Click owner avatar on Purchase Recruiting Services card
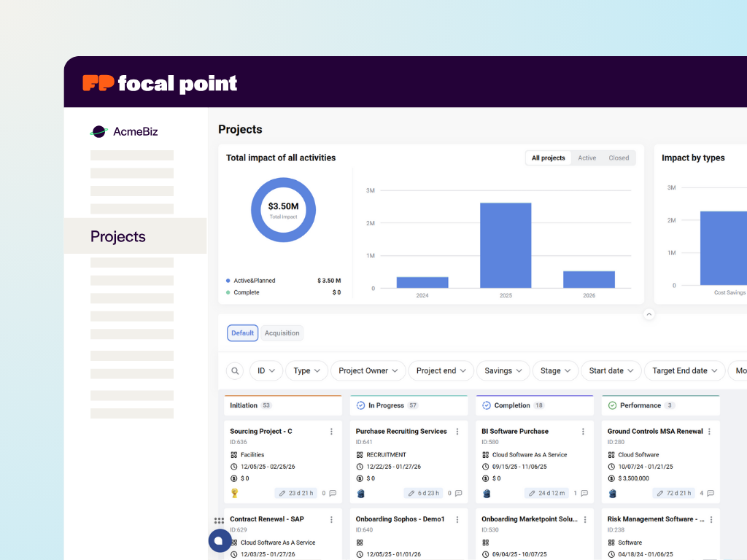Image resolution: width=747 pixels, height=560 pixels. click(360, 493)
